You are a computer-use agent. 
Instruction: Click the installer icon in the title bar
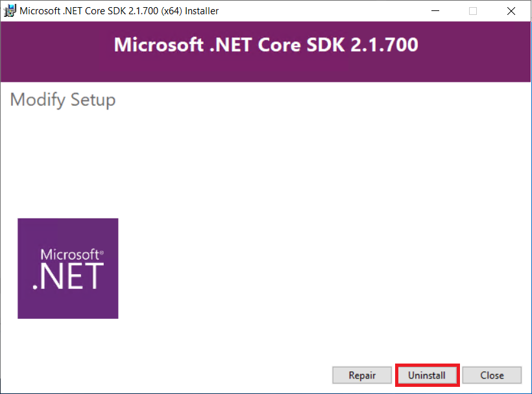[x=10, y=10]
